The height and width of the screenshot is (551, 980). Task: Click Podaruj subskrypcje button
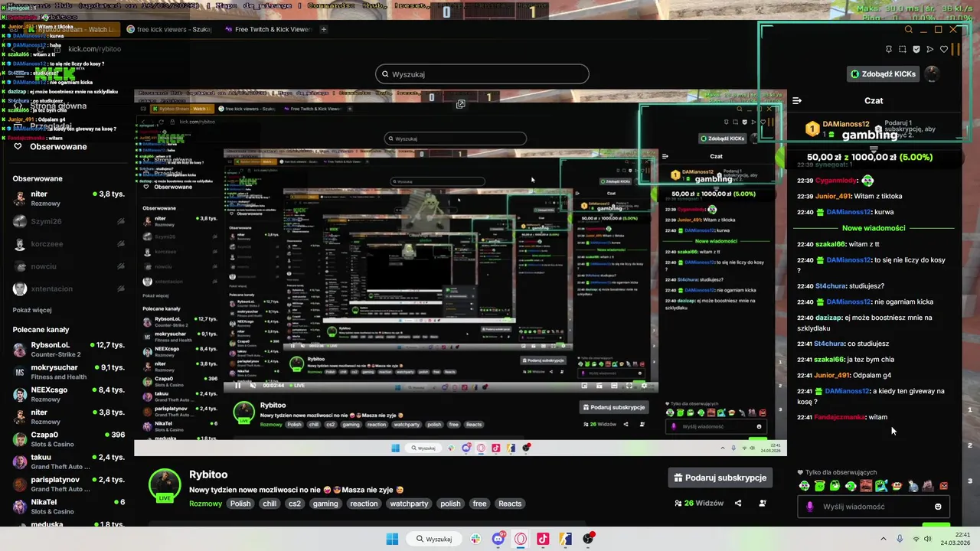[720, 478]
